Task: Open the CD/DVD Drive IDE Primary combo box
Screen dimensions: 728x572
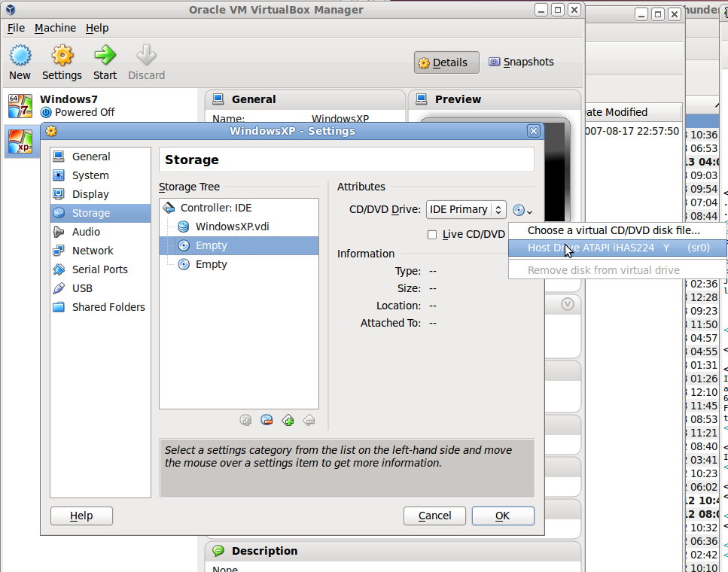Action: pyautogui.click(x=466, y=210)
